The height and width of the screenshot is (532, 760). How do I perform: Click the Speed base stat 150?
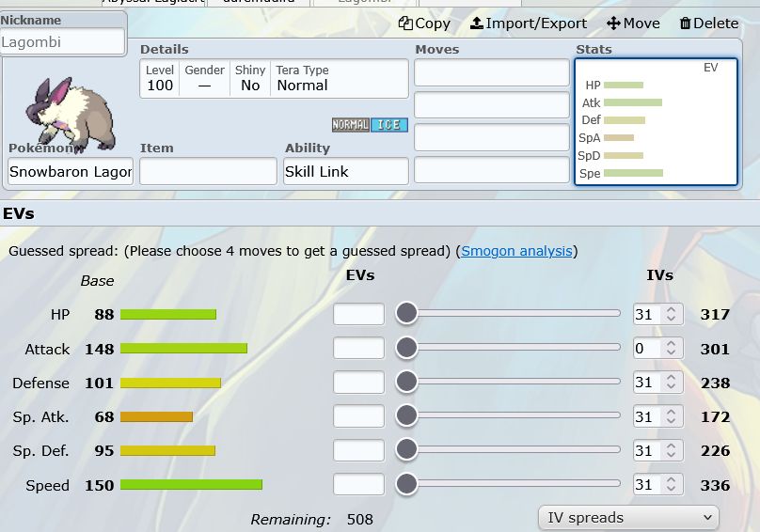(x=100, y=485)
